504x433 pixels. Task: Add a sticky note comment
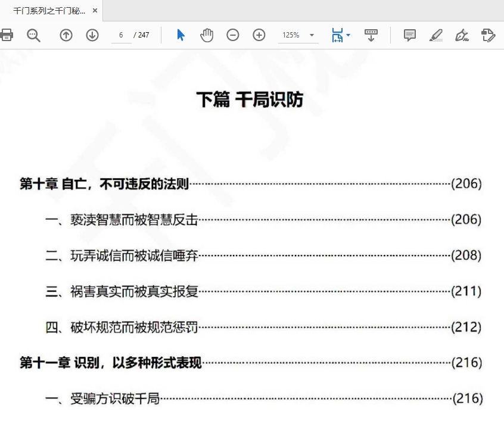[410, 35]
